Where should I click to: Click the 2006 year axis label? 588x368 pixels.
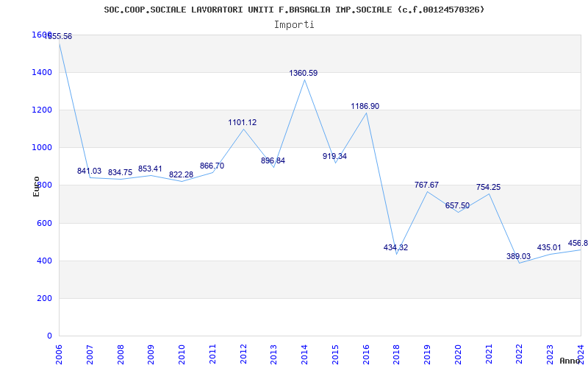[x=59, y=355]
